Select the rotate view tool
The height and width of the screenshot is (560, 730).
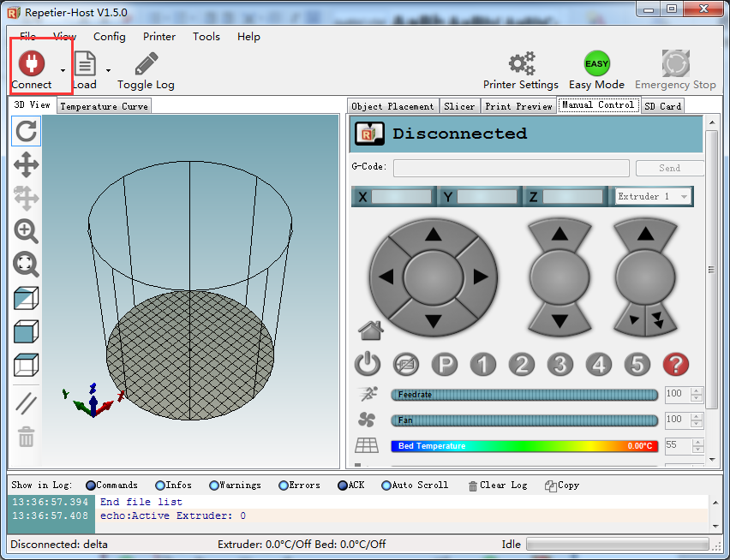26,131
